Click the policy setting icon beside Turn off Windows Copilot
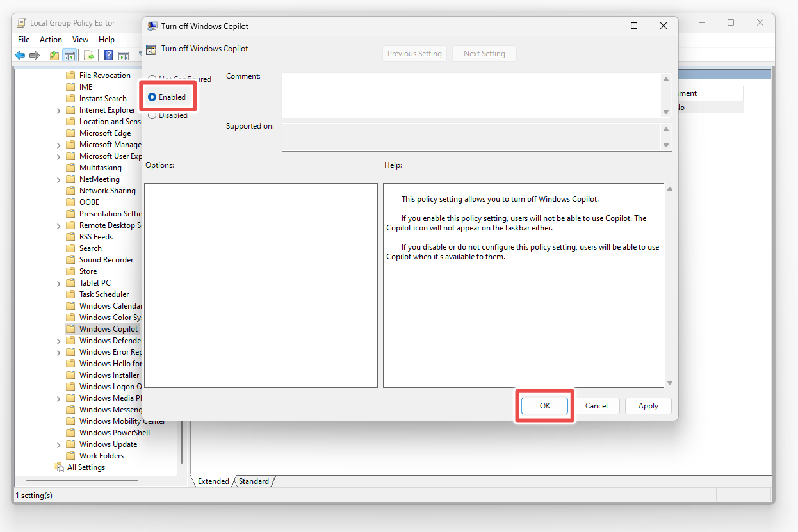This screenshot has height=532, width=798. (151, 49)
